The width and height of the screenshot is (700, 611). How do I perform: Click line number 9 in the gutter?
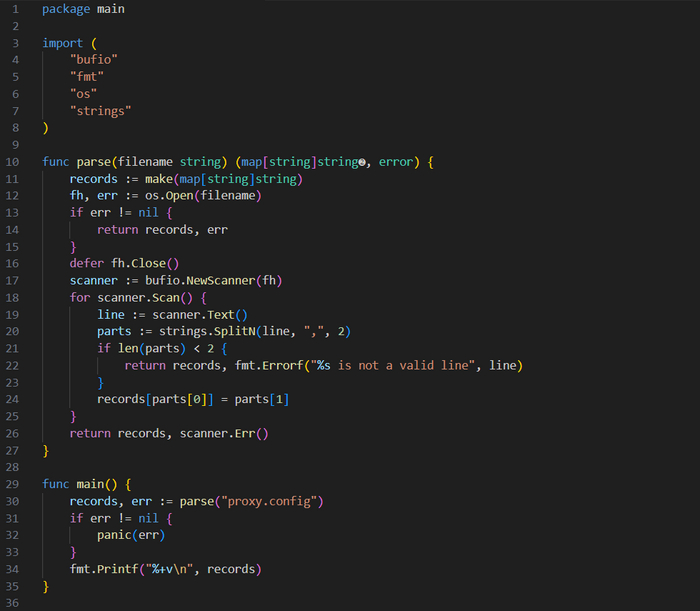(x=16, y=145)
